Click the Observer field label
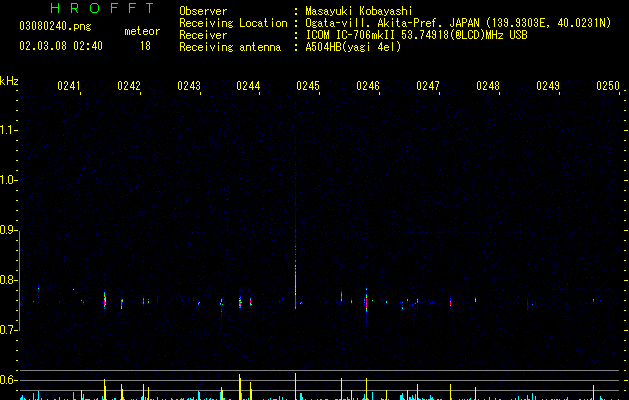 point(203,11)
